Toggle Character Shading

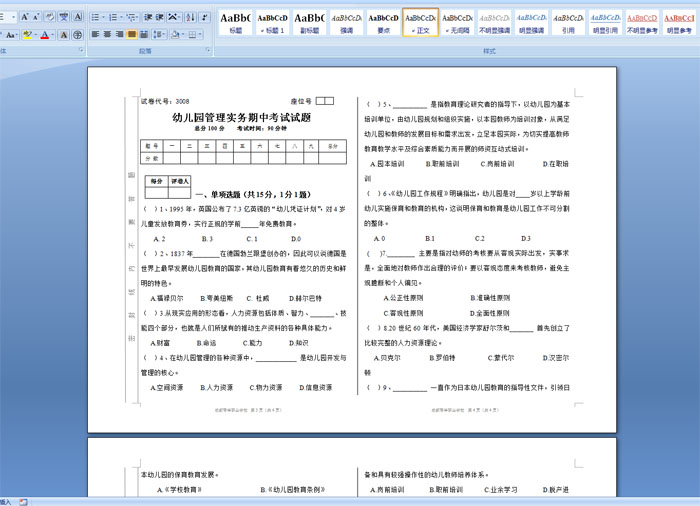coord(64,34)
